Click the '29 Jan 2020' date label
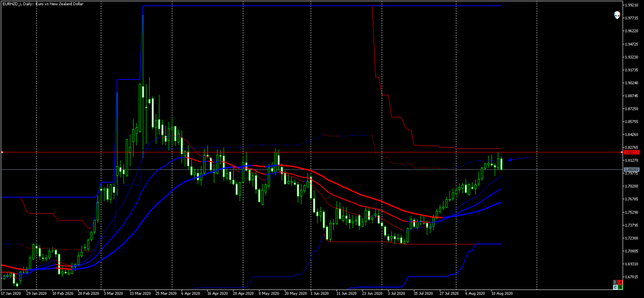 [36, 294]
